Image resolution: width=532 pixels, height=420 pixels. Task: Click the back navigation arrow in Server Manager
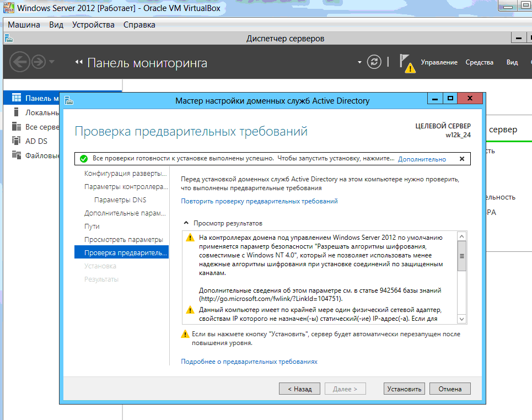[x=20, y=62]
